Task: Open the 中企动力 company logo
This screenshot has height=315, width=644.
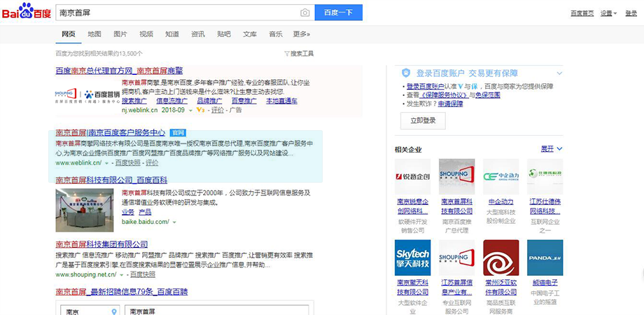Action: click(501, 176)
